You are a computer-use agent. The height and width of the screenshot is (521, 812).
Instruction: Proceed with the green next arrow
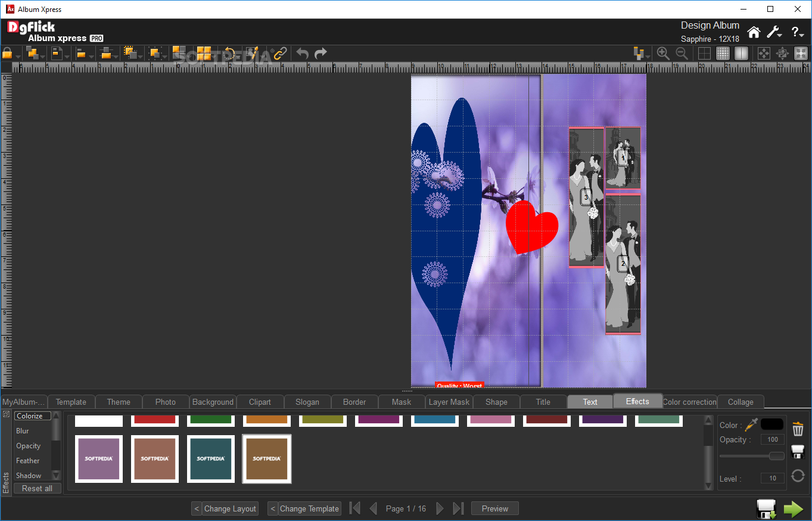click(x=794, y=508)
